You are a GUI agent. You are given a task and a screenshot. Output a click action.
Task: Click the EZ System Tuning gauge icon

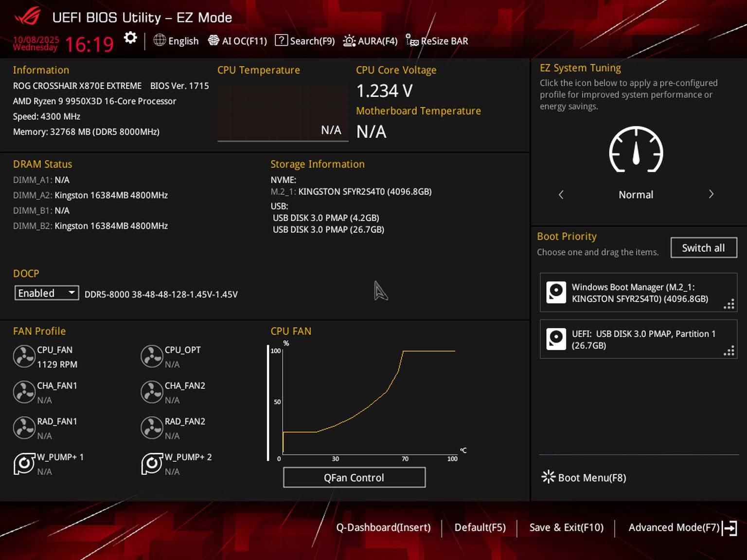pos(636,150)
